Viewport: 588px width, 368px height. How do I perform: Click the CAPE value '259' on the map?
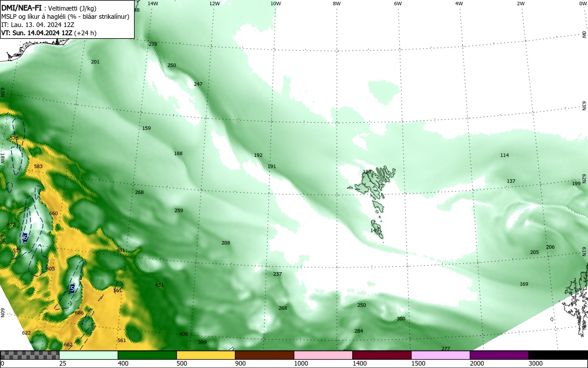click(x=179, y=210)
